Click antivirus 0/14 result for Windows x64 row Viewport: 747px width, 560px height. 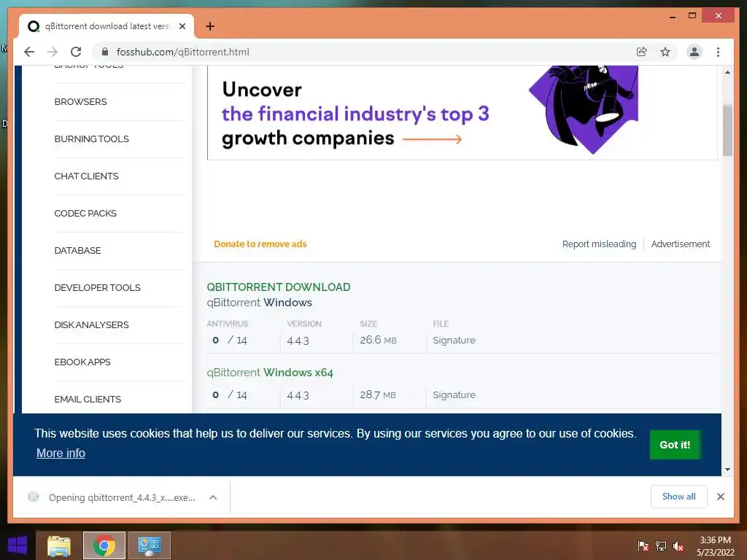point(230,394)
